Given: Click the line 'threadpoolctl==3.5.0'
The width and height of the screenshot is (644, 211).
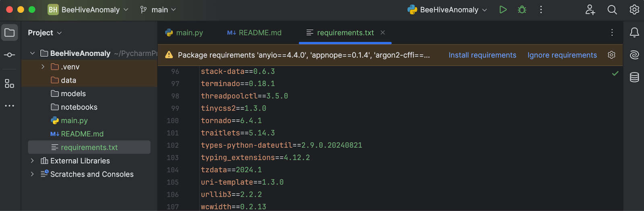Looking at the screenshot, I should 244,96.
